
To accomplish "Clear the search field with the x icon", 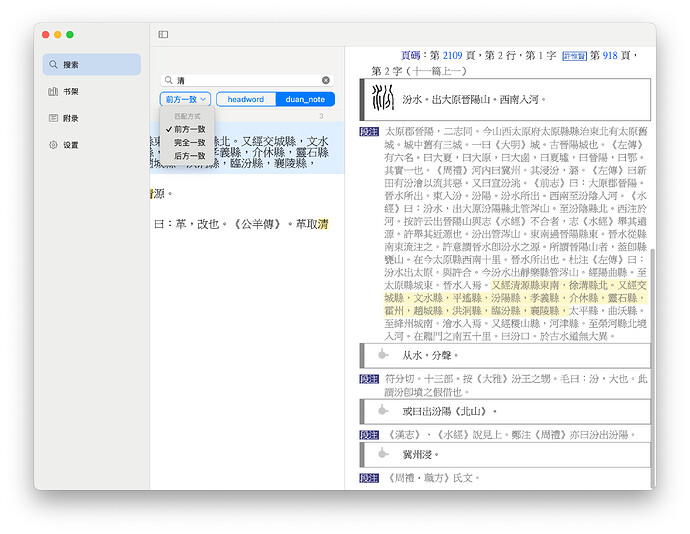I will [326, 80].
